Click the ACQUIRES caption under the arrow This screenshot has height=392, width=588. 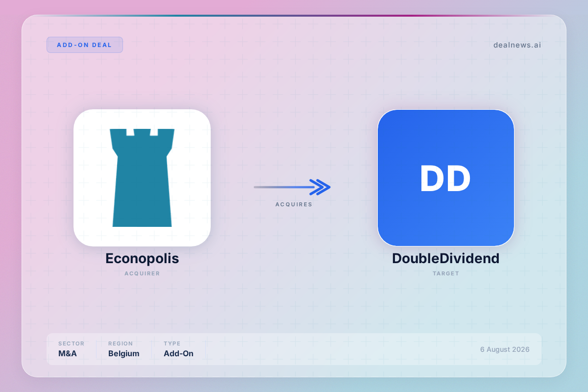294,204
